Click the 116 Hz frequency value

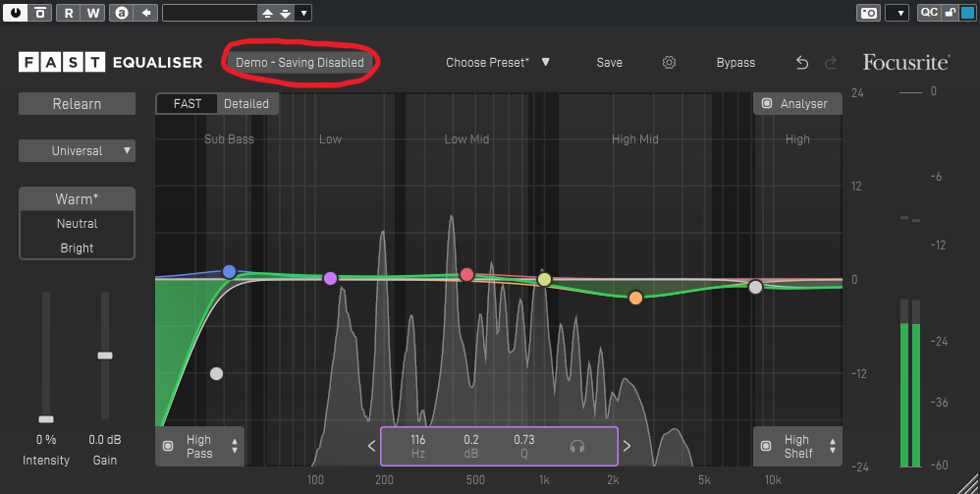pos(418,440)
